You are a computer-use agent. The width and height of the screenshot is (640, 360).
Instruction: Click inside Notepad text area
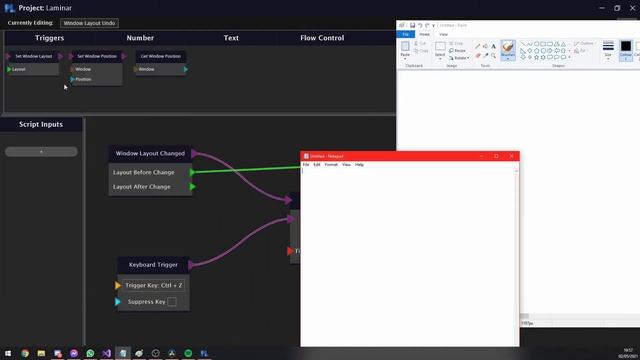pyautogui.click(x=408, y=257)
